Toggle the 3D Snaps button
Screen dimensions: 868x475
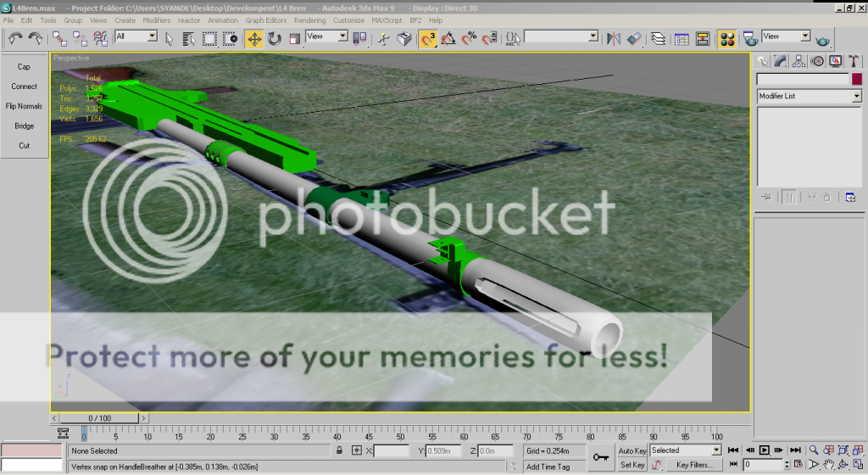coord(428,39)
